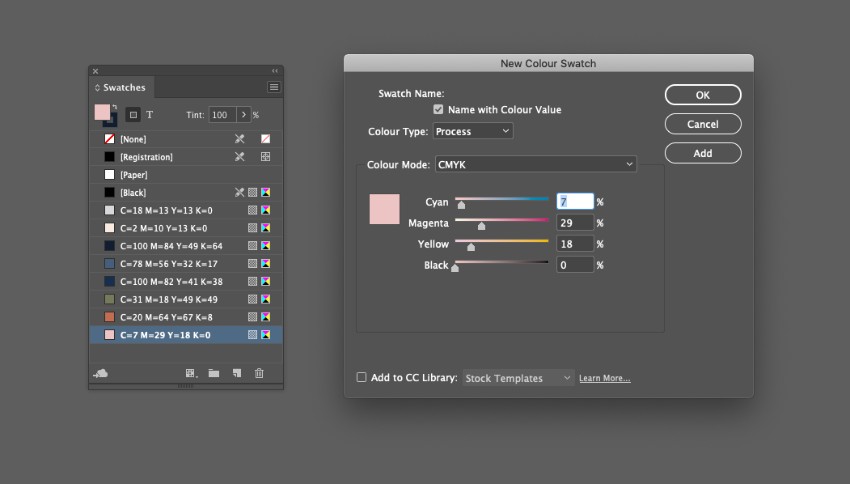The width and height of the screenshot is (850, 484).
Task: Click CMYK mode icon on [Black] row
Action: 266,192
